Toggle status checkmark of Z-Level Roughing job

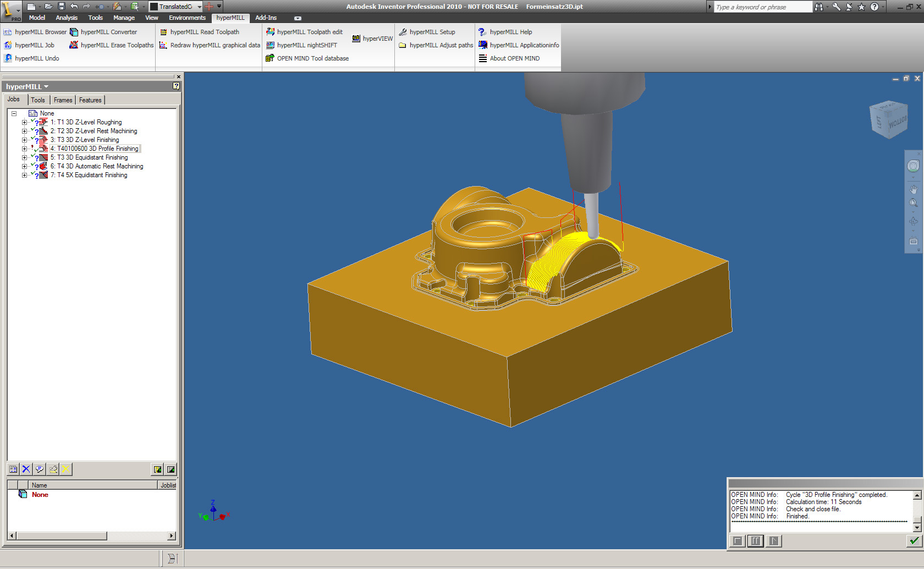(x=32, y=121)
